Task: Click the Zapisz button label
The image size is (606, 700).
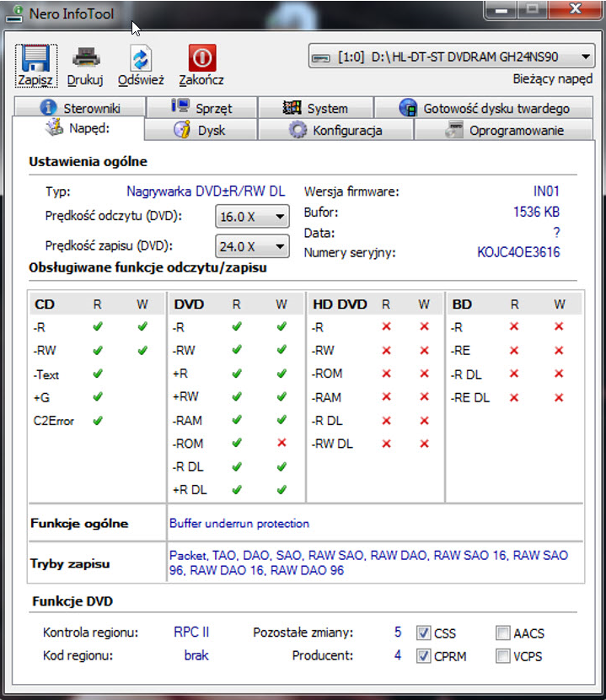Action: (x=35, y=80)
